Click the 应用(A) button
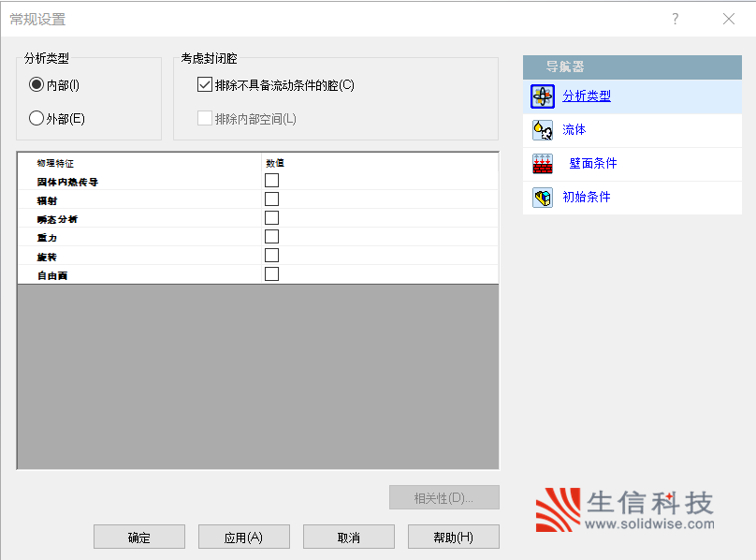This screenshot has height=560, width=756. (x=243, y=538)
